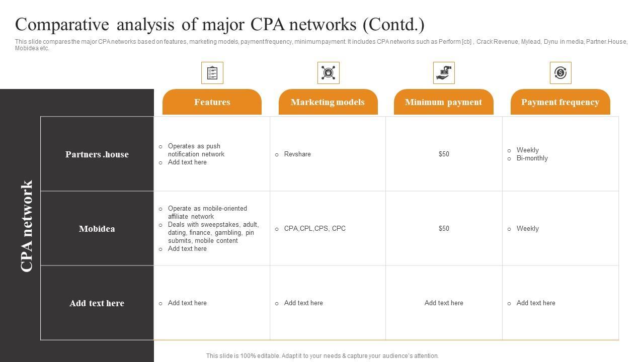Screen dimensions: 644x362
Task: Click the CPA,CPL,CPS, CPC cell text
Action: (314, 229)
